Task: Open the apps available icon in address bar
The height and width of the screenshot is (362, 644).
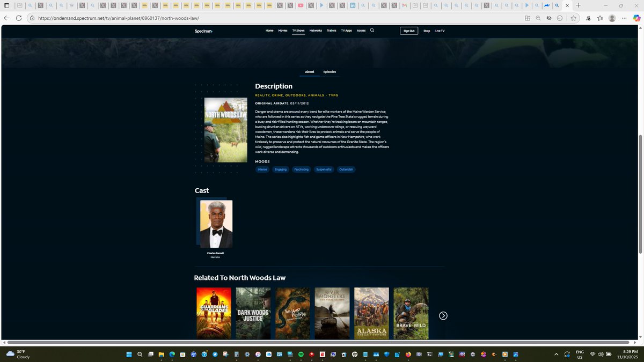Action: [528, 18]
